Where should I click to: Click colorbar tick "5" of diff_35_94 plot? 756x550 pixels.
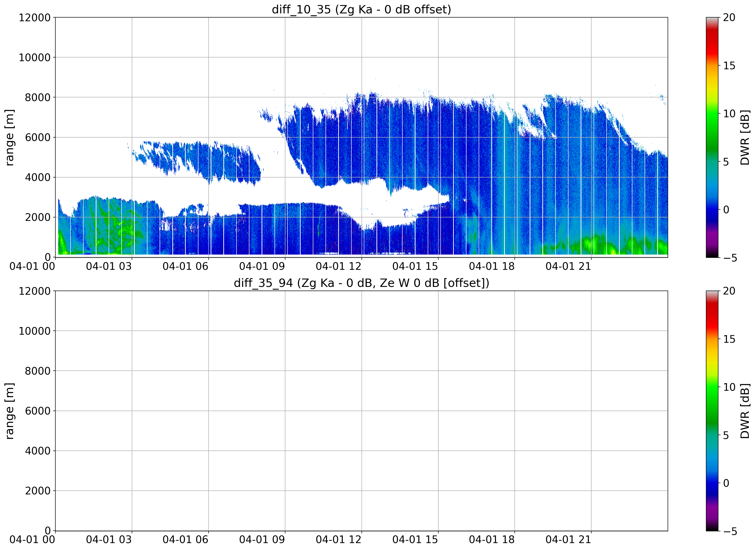pyautogui.click(x=726, y=435)
